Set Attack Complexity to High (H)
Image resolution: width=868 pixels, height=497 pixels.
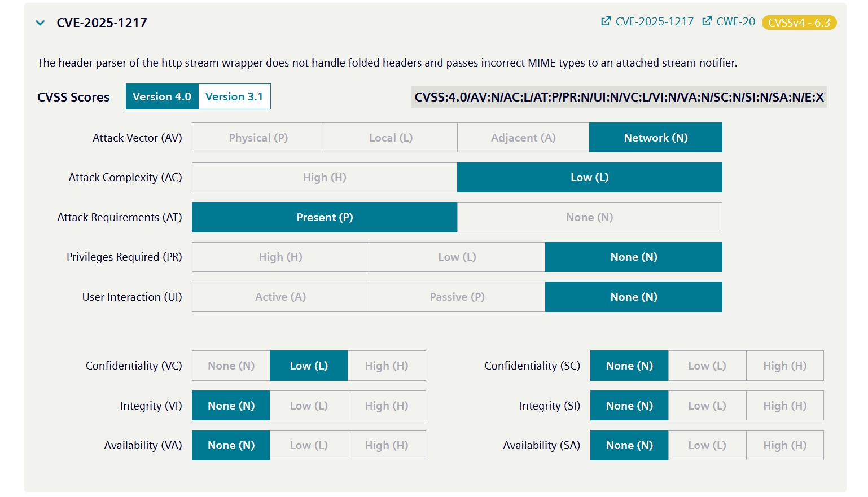point(325,177)
